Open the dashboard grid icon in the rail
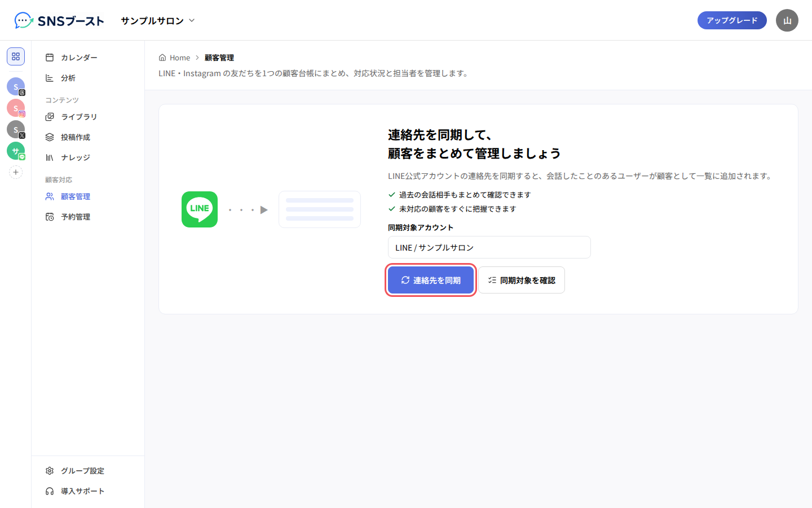Image resolution: width=812 pixels, height=508 pixels. 16,56
